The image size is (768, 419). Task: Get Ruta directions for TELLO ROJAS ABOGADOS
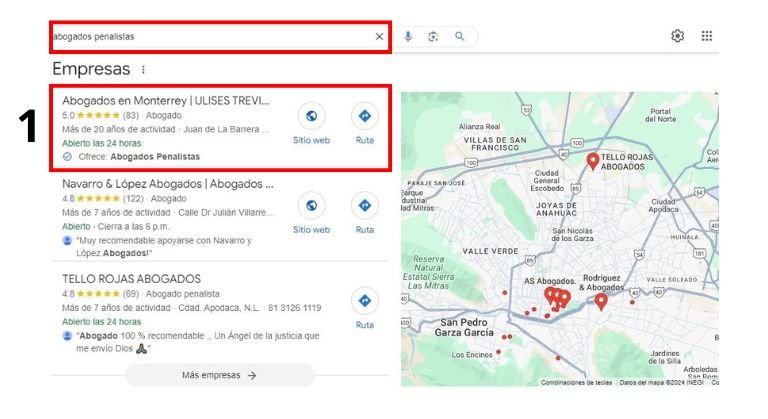(x=364, y=301)
